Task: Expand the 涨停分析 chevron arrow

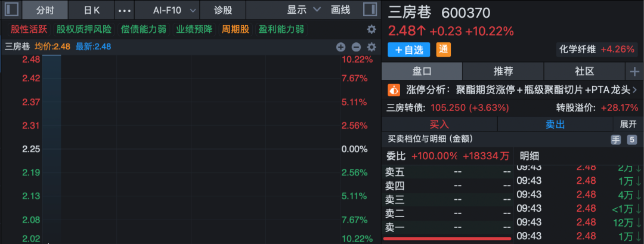Action: (x=634, y=90)
